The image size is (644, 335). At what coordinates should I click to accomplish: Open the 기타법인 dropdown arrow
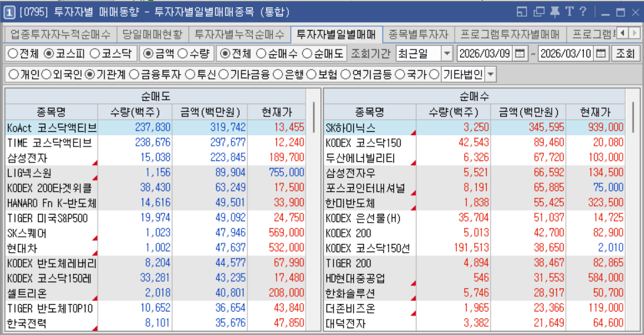[x=490, y=75]
